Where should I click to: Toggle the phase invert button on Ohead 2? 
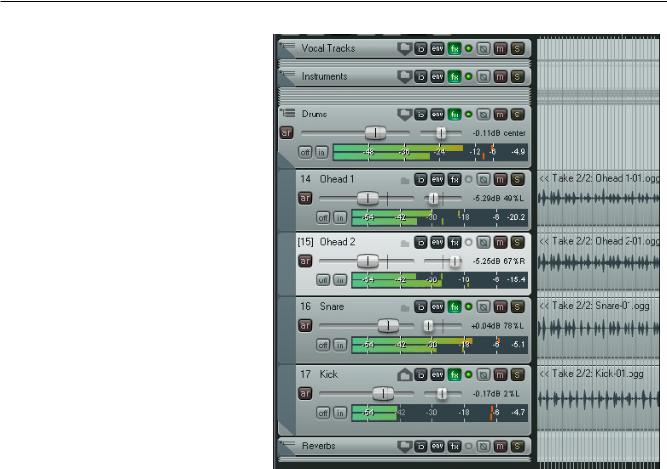[x=483, y=242]
